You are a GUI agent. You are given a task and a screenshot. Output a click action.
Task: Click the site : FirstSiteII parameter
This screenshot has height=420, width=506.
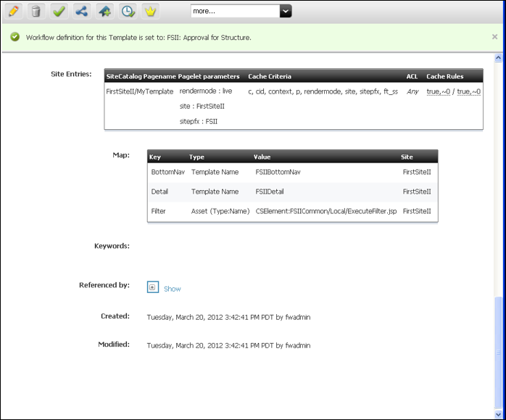pos(202,106)
